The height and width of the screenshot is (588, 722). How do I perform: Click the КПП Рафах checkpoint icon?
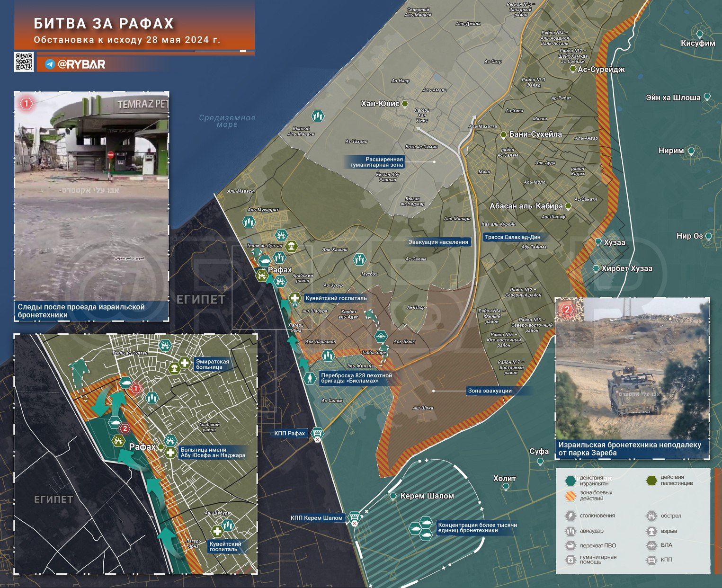(x=317, y=433)
